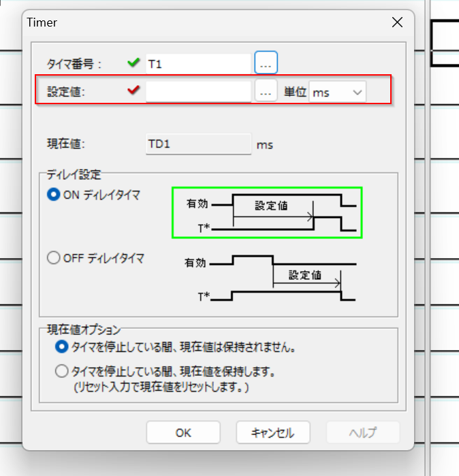Click the ディレイ設定 group title
This screenshot has height=476, width=459.
point(74,174)
